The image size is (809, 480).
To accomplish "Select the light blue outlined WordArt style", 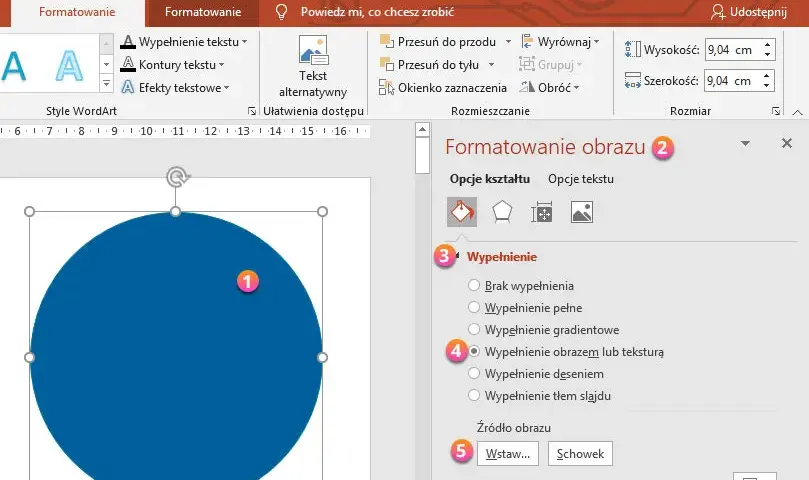I will [69, 66].
